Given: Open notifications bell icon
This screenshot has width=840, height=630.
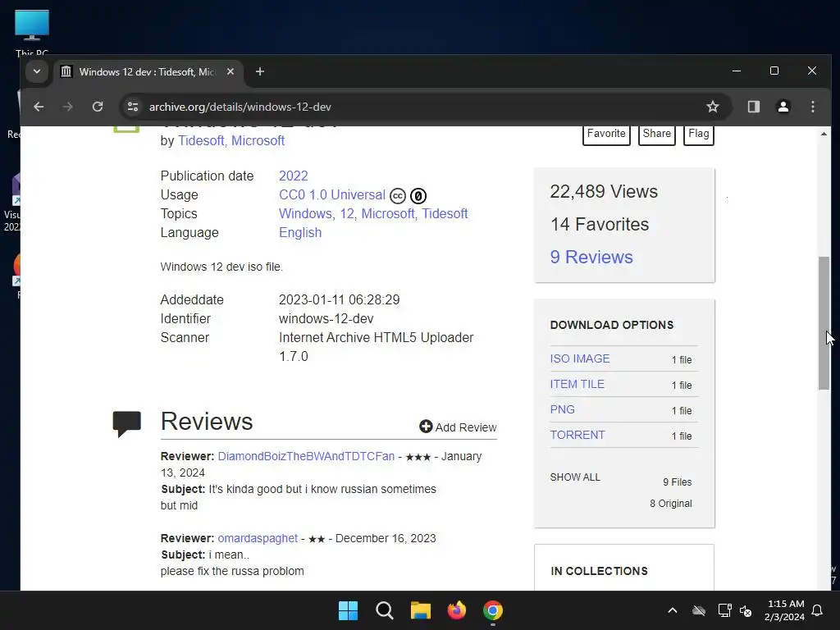Looking at the screenshot, I should pos(817,610).
